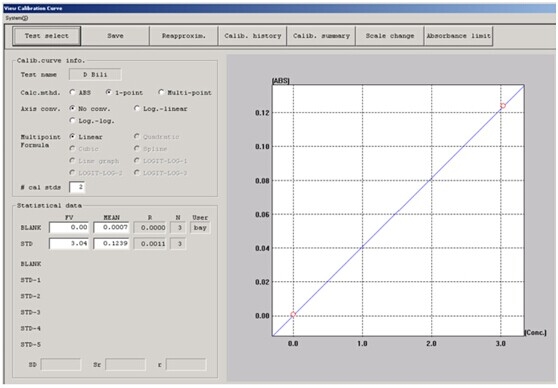Select Multi-point calculation method
This screenshot has height=388, width=558.
[x=161, y=93]
